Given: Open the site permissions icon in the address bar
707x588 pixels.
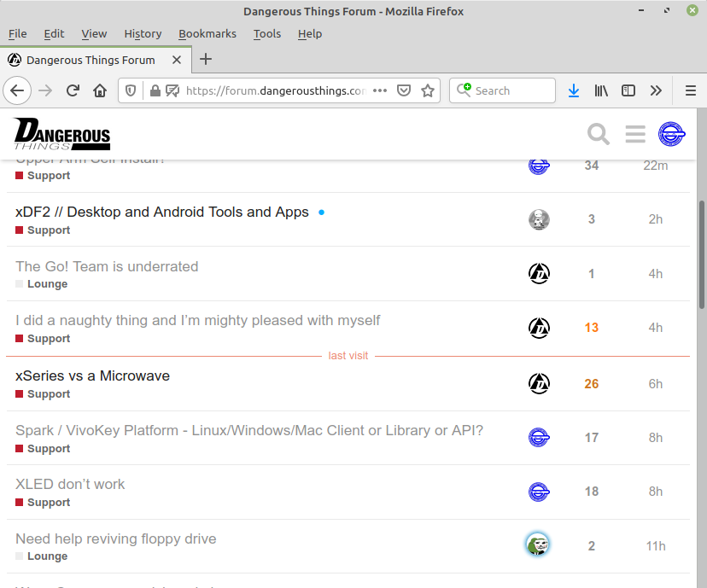Looking at the screenshot, I should click(172, 90).
